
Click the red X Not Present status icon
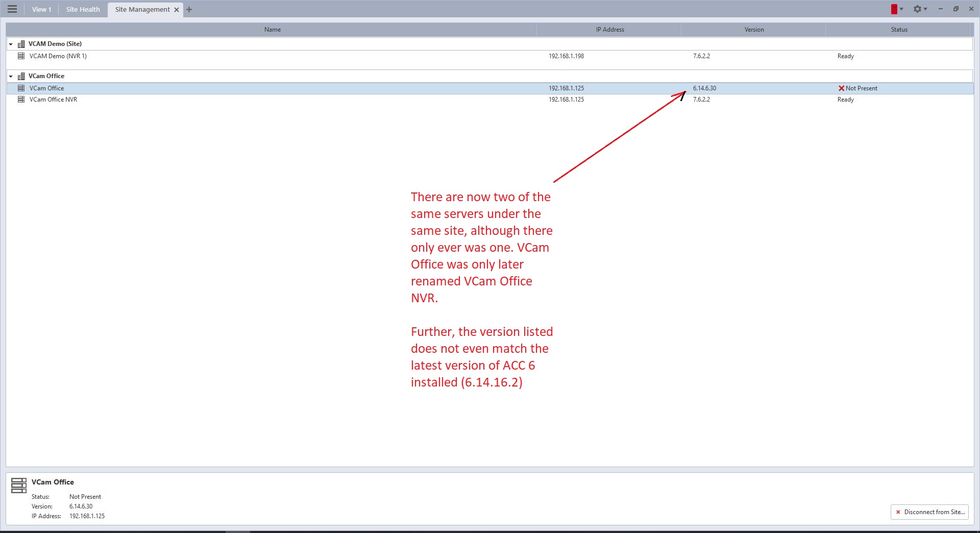[x=841, y=88]
